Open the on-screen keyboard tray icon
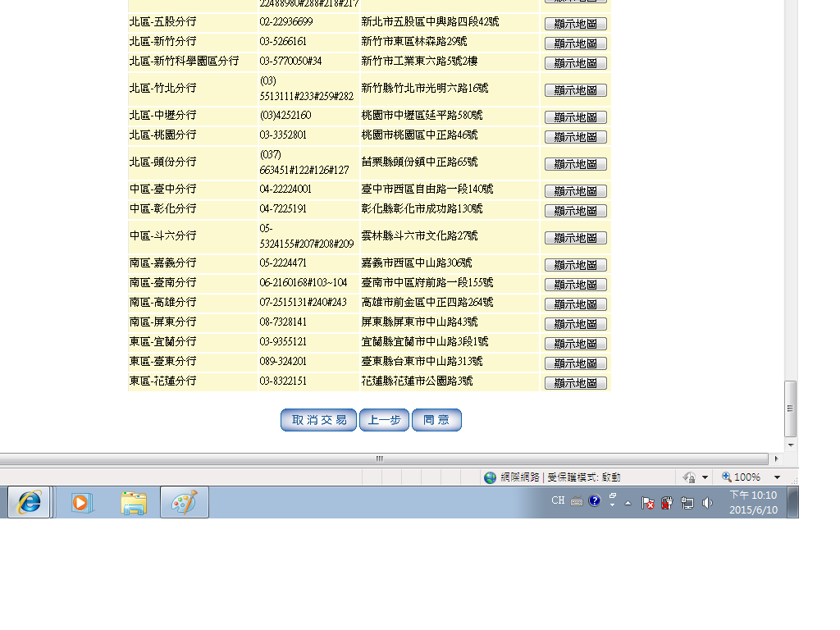 click(x=577, y=501)
